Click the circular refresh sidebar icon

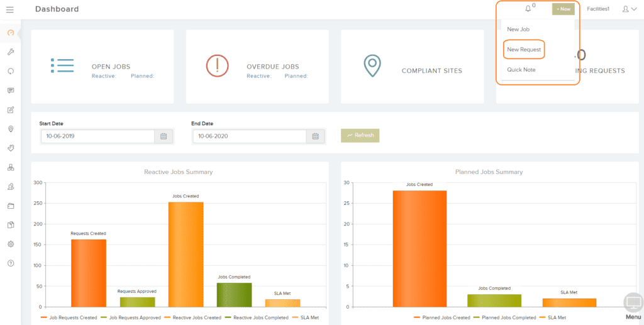click(11, 71)
